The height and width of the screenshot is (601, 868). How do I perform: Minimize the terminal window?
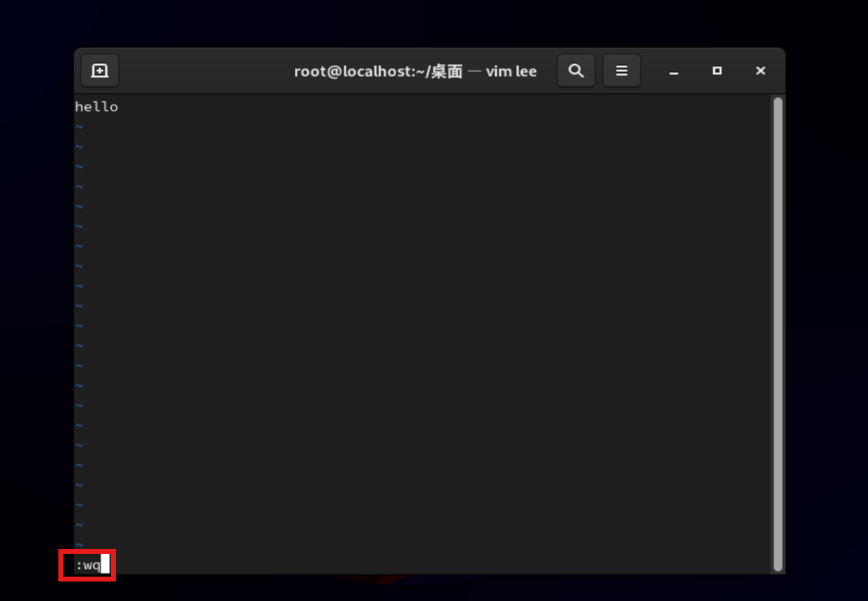pos(673,71)
